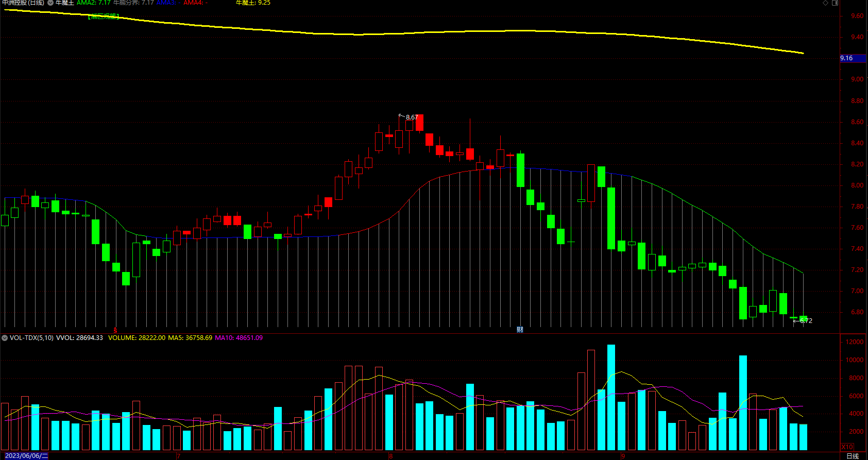
Task: Click the 牛熊分界: 7.17 readout
Action: tap(133, 3)
